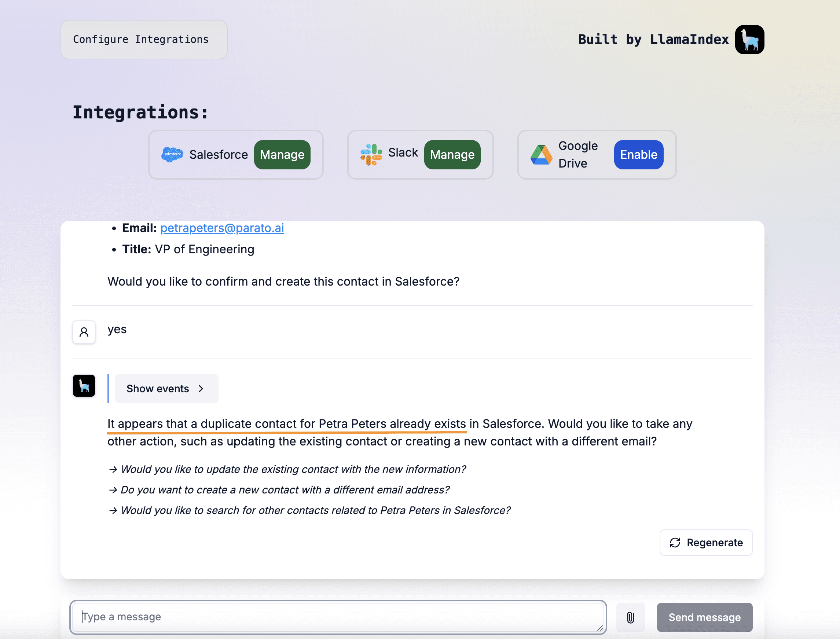The width and height of the screenshot is (840, 639).
Task: Choose suggestion to create contact with different email
Action: pos(285,489)
